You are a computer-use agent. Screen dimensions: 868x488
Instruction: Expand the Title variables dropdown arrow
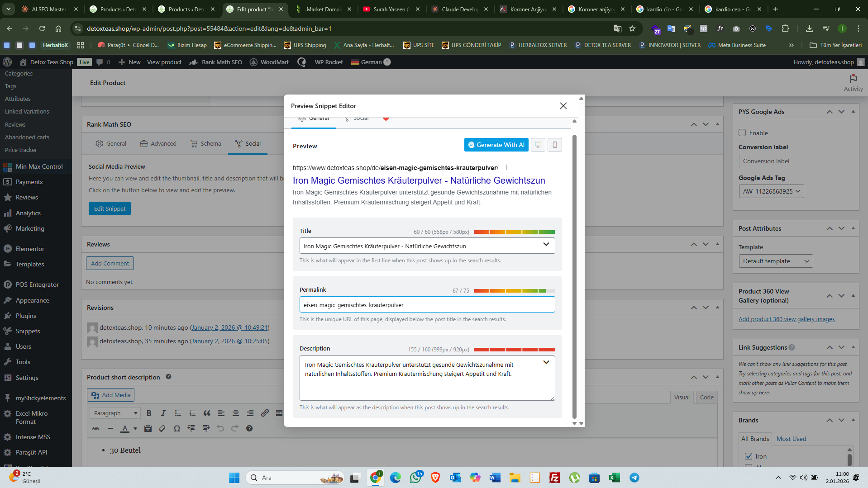pyautogui.click(x=546, y=245)
